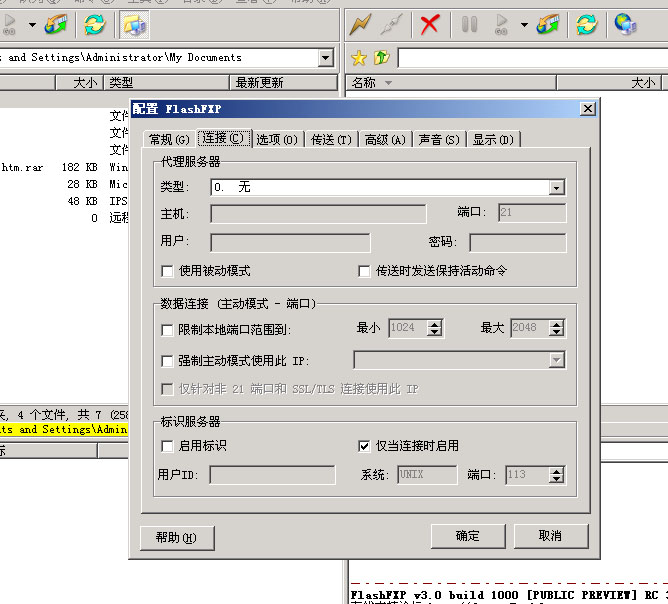This screenshot has width=668, height=604.
Task: Click the 用户ID input field
Action: [x=272, y=475]
